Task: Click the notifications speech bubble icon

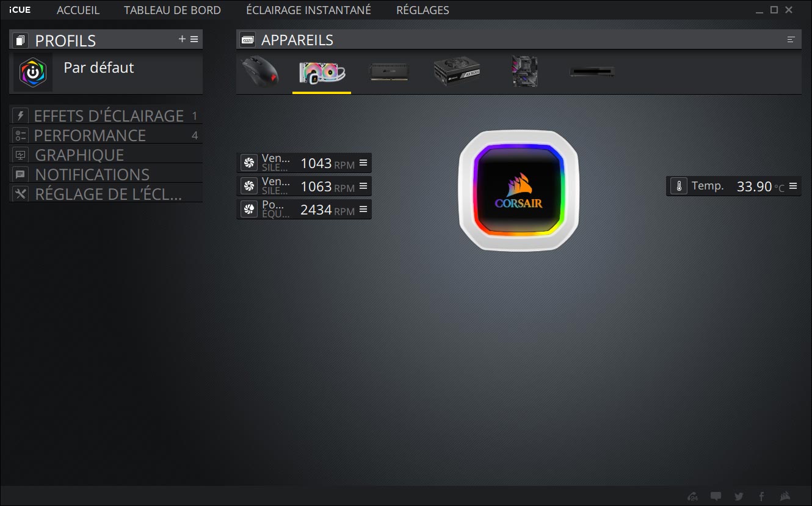Action: pos(20,174)
